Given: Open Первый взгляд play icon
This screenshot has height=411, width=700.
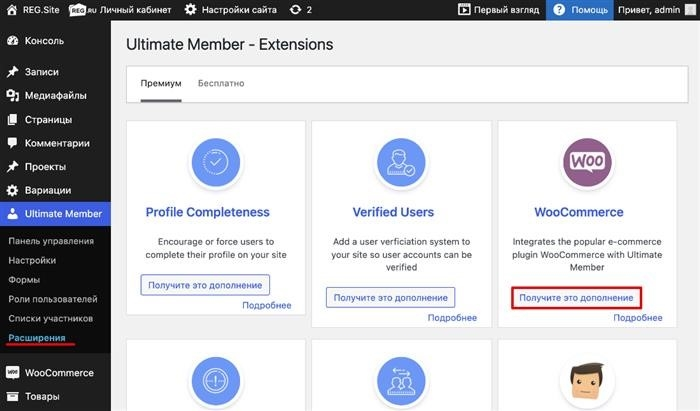Looking at the screenshot, I should coord(464,9).
